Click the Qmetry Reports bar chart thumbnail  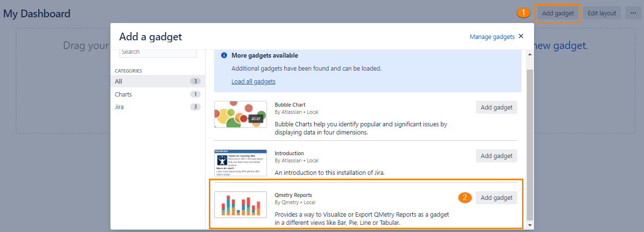coord(241,205)
